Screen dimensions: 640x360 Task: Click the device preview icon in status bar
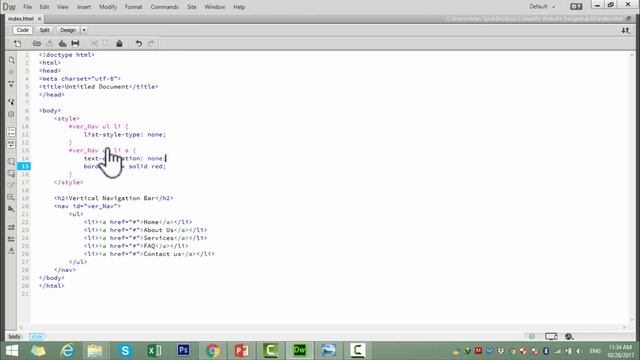point(551,337)
